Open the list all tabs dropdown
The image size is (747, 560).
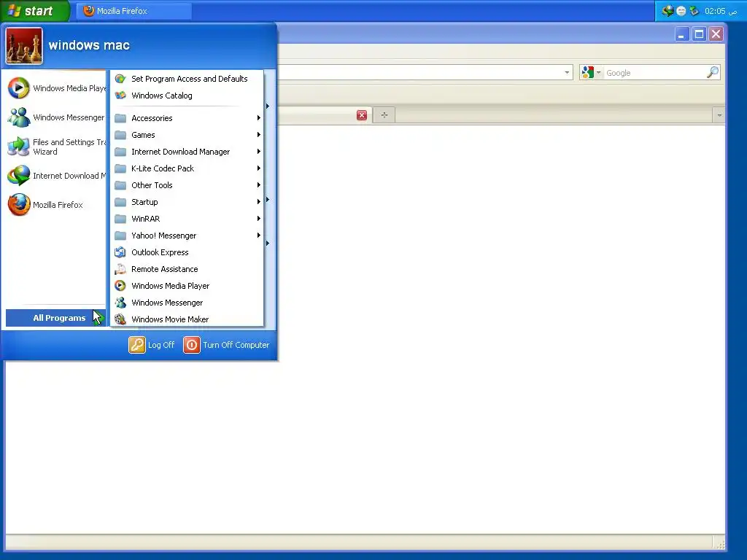click(719, 115)
